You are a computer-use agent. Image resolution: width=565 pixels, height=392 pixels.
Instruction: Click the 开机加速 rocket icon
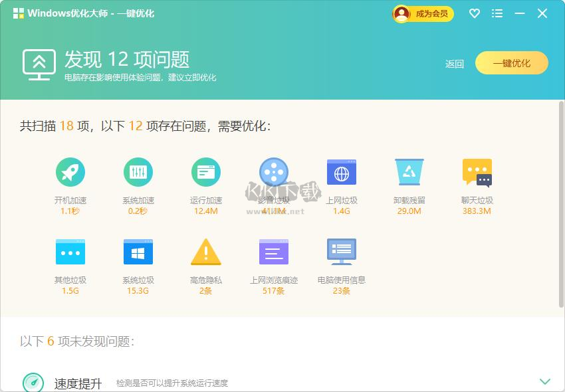coord(70,172)
